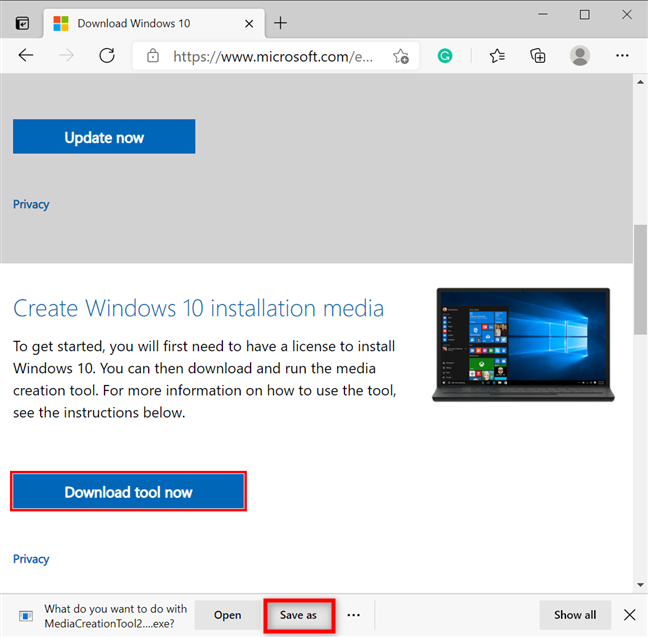The height and width of the screenshot is (637, 648).
Task: Choose Save as for the download
Action: point(298,615)
